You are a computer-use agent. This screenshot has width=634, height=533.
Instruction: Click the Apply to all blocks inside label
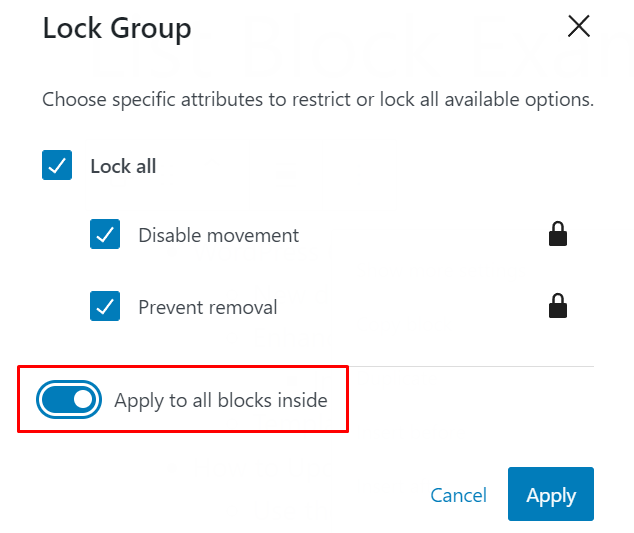221,401
